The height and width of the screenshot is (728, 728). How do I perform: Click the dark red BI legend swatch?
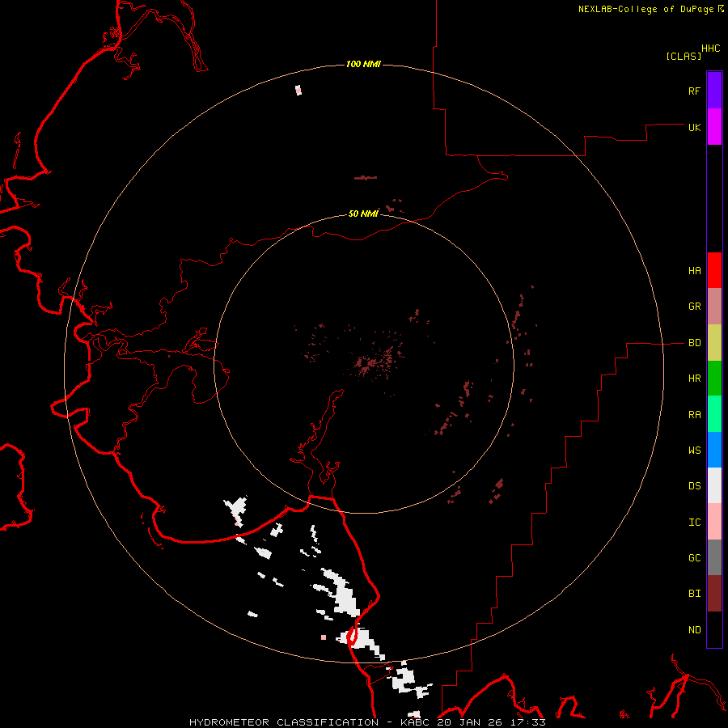(714, 594)
